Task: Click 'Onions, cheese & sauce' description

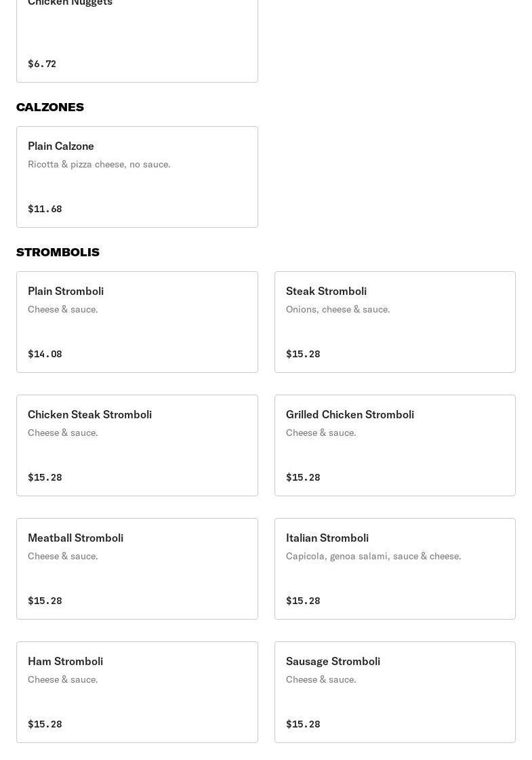Action: click(337, 309)
